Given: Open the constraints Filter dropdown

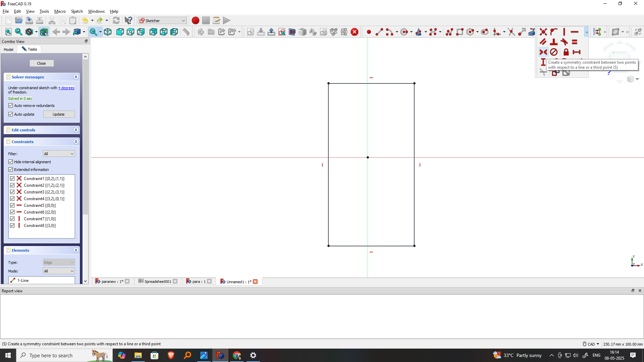Looking at the screenshot, I should pyautogui.click(x=59, y=154).
